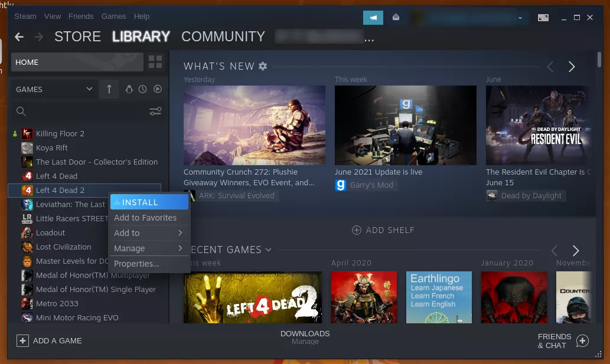Go to the STORE tab

click(77, 37)
